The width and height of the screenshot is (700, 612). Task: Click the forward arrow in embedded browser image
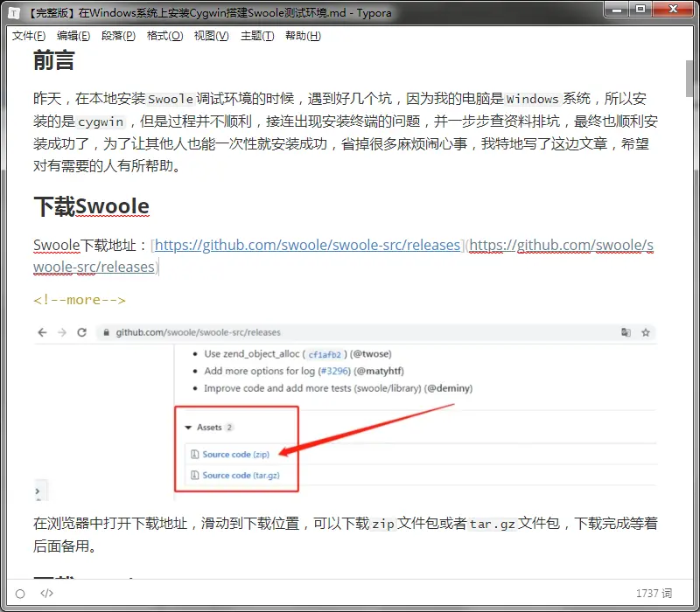tap(62, 332)
